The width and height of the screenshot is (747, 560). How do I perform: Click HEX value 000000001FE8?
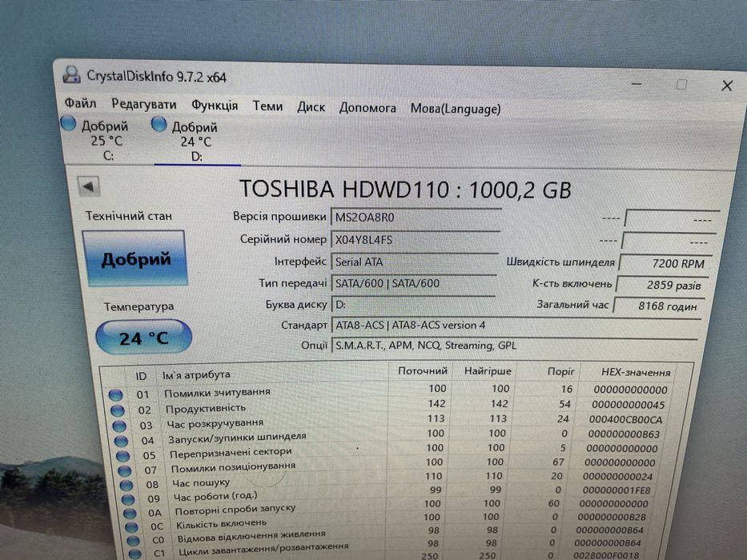[x=617, y=490]
